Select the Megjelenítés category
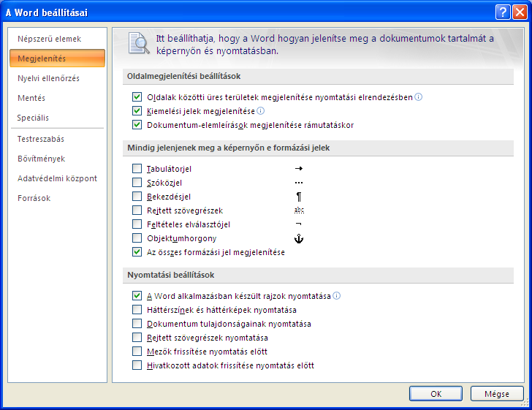Viewport: 532px width, 410px height. 57,58
